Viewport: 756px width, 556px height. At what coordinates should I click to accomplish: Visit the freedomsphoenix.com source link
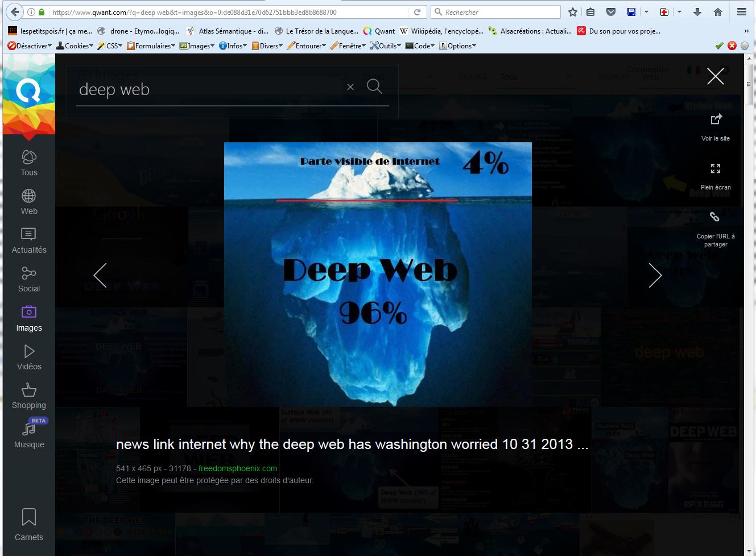coord(238,468)
